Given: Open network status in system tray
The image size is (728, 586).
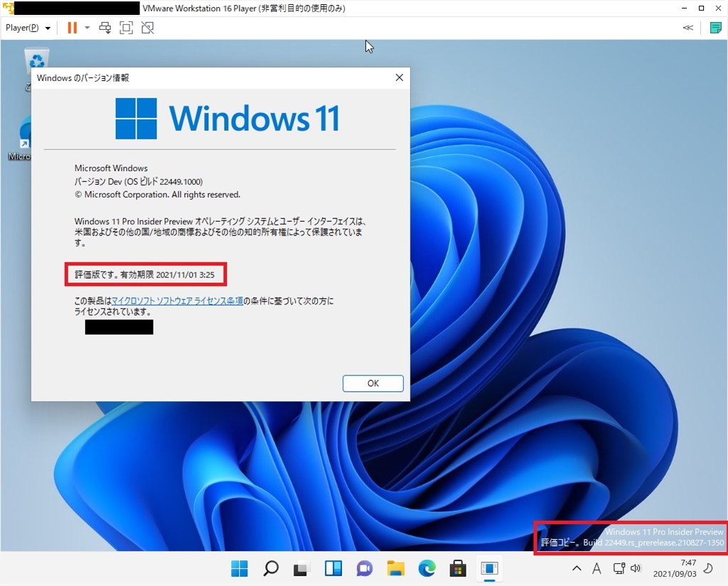Looking at the screenshot, I should (619, 568).
